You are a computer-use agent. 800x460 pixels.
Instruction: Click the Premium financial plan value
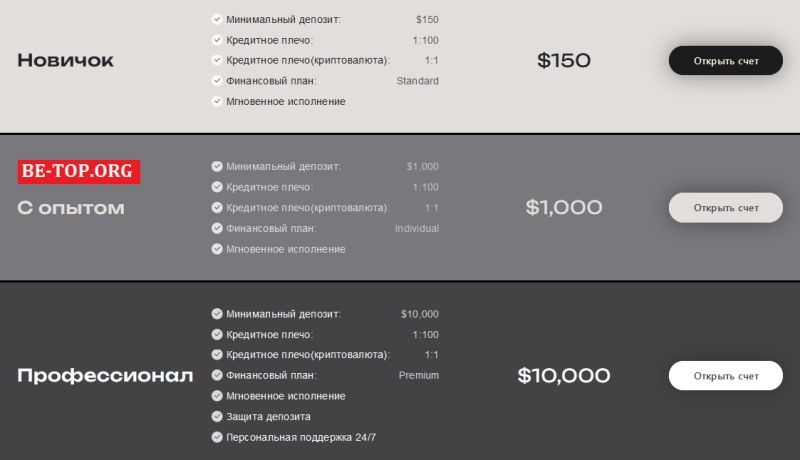[x=418, y=375]
